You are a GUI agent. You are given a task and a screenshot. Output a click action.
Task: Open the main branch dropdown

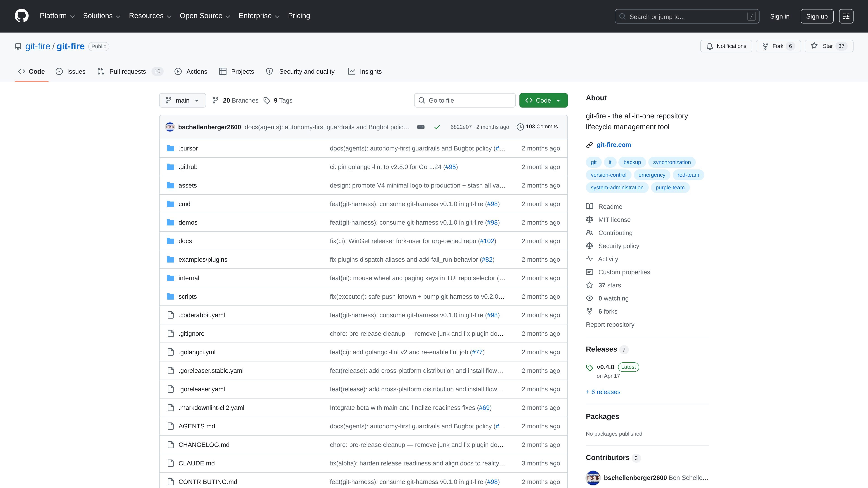tap(182, 100)
